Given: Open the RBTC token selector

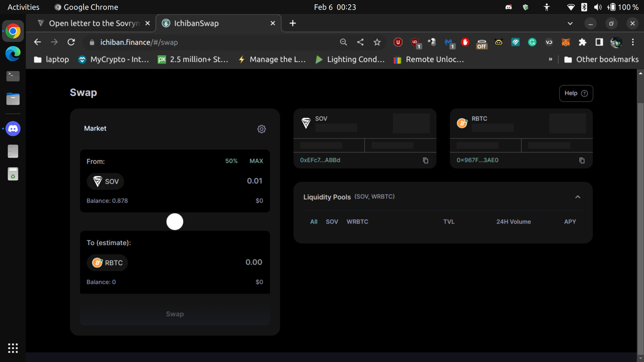Looking at the screenshot, I should (x=107, y=263).
